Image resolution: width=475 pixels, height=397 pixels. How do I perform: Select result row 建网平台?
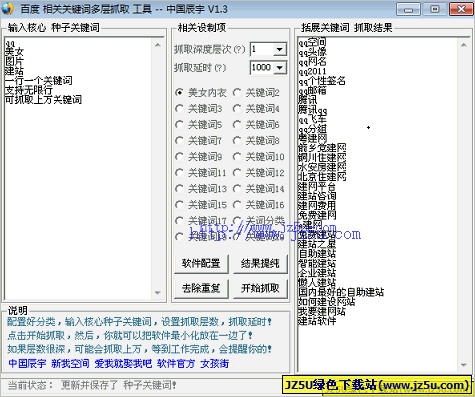[x=317, y=186]
